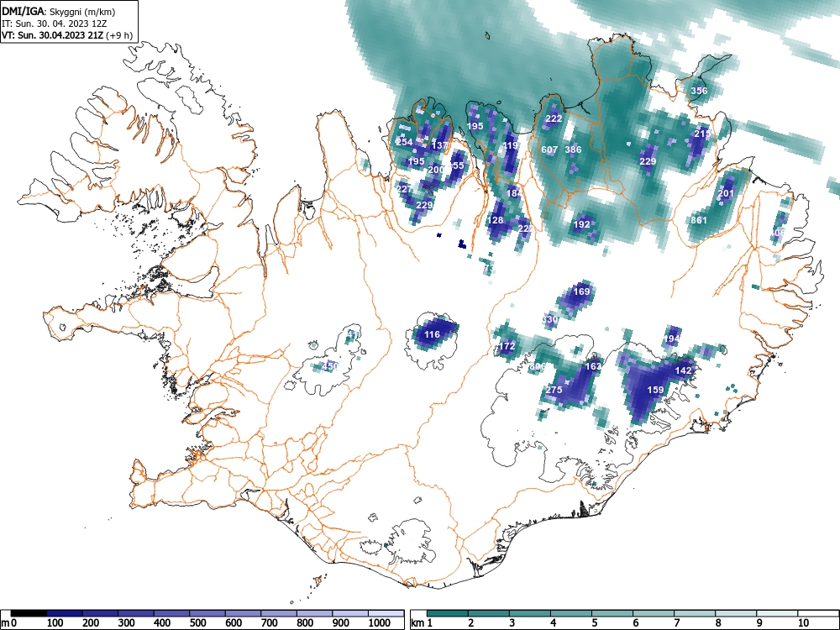840x630 pixels.
Task: Click the visibility value "137" on the map
Action: click(x=439, y=145)
